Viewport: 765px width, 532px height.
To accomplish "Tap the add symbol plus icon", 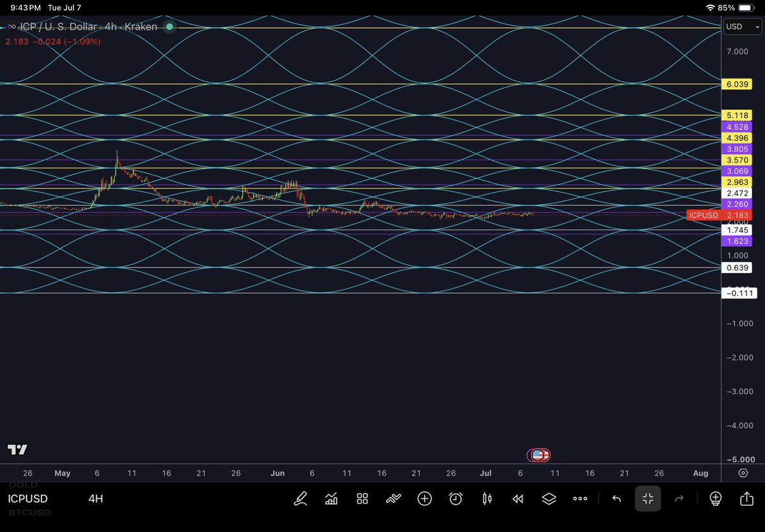I will point(424,498).
